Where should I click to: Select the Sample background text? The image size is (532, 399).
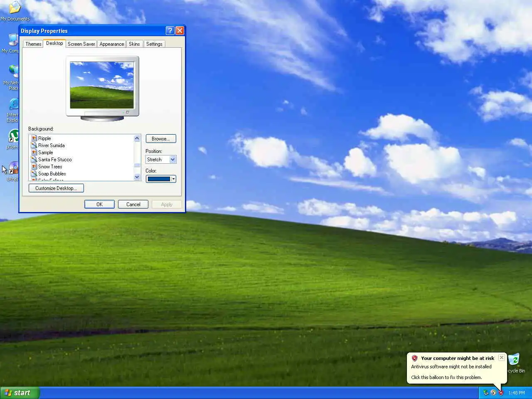(46, 153)
